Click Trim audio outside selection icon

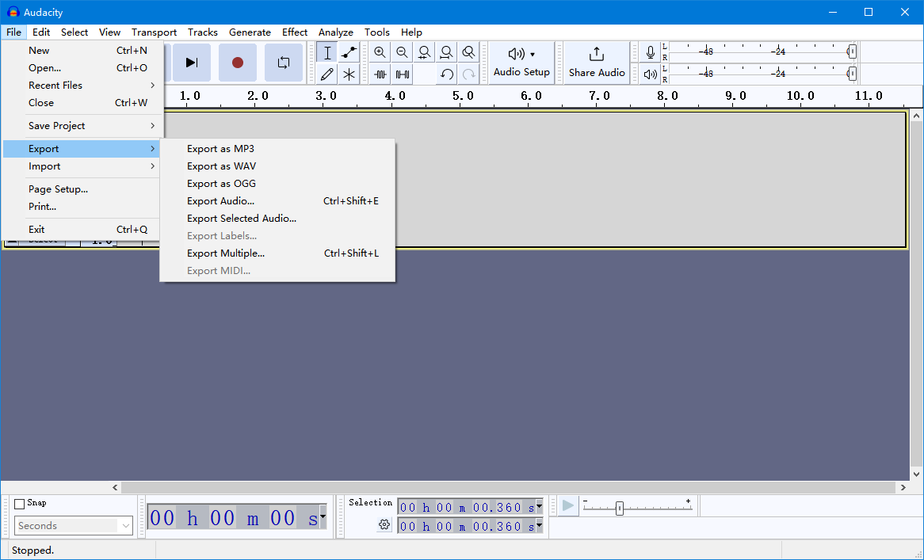click(380, 74)
